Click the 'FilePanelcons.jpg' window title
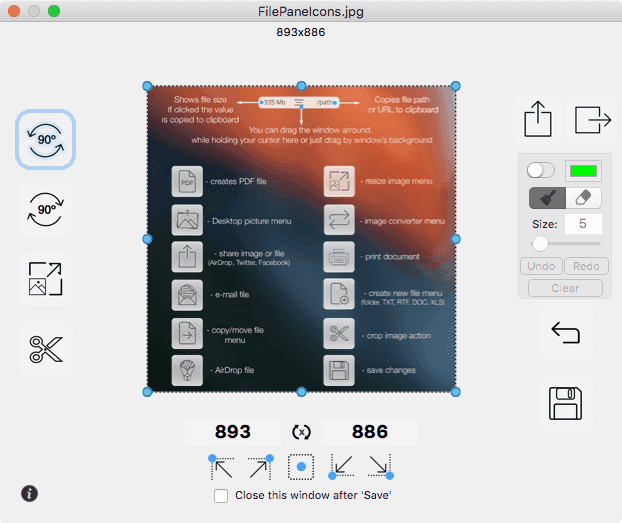The height and width of the screenshot is (523, 622). [x=311, y=12]
